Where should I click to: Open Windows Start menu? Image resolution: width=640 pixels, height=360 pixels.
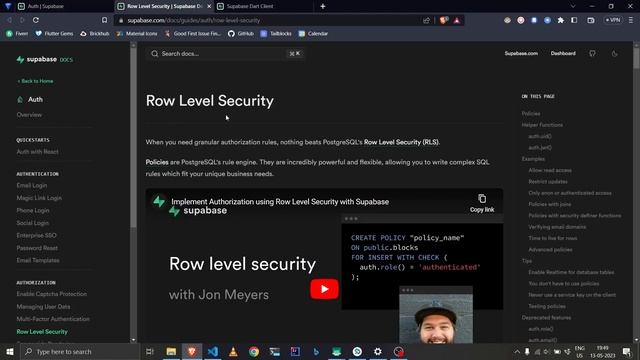9,351
